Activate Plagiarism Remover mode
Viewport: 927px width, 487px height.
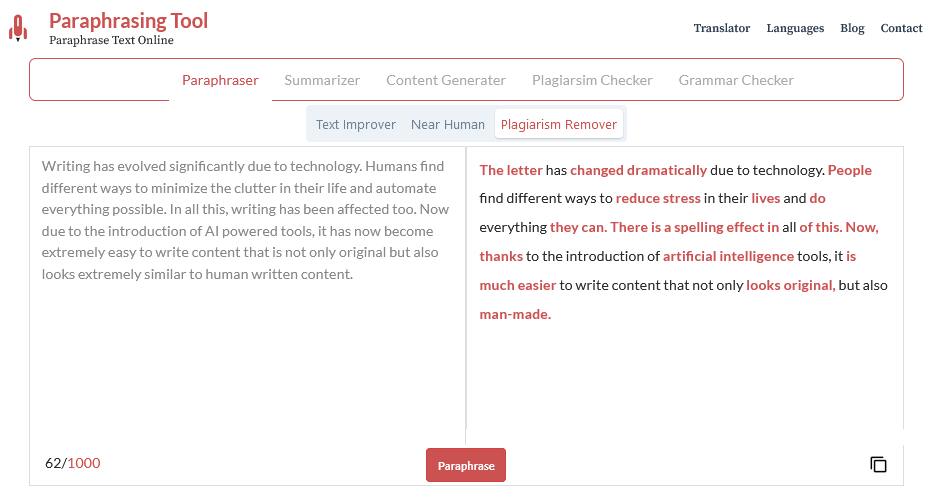tap(559, 125)
